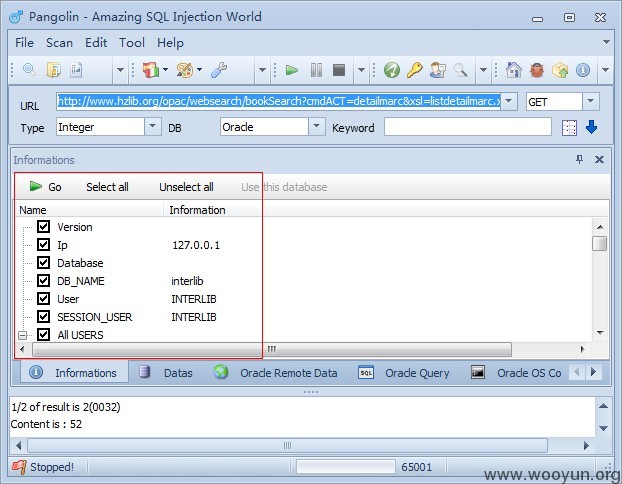This screenshot has height=484, width=622.
Task: Click log pane scroll up arrow
Action: (603, 406)
